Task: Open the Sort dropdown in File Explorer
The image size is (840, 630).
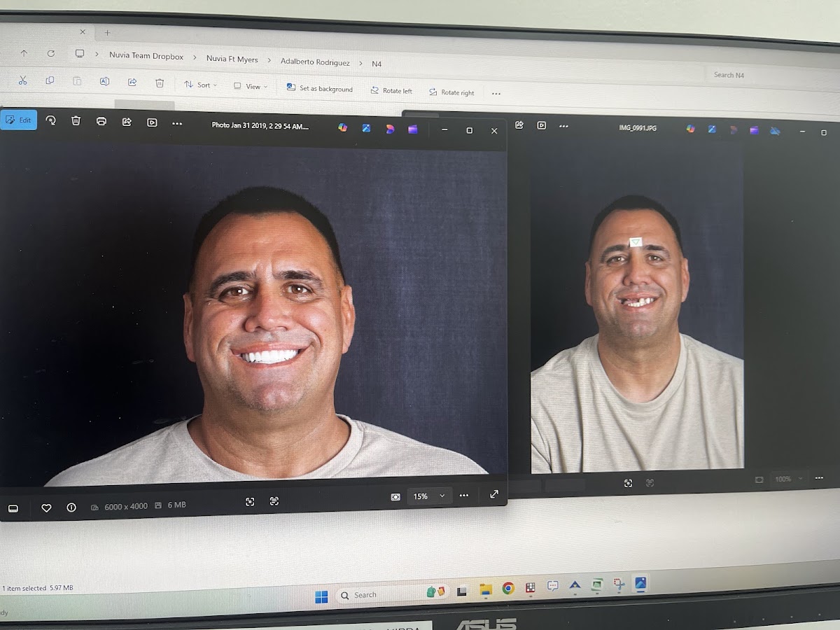Action: coord(201,85)
